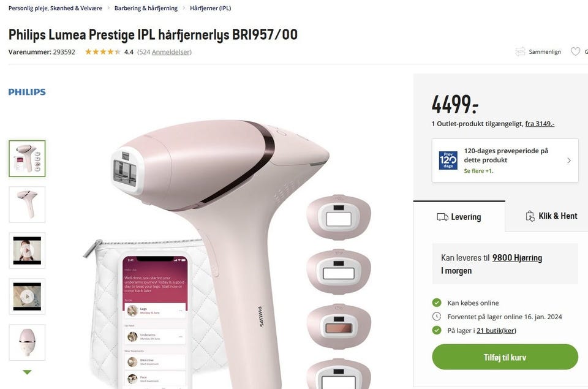Click the Sammenlign compare icon

(x=520, y=52)
